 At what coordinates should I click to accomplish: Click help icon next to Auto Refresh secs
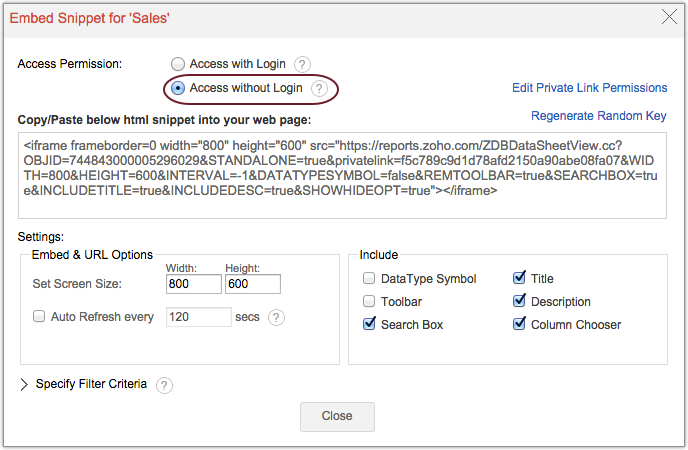[277, 317]
